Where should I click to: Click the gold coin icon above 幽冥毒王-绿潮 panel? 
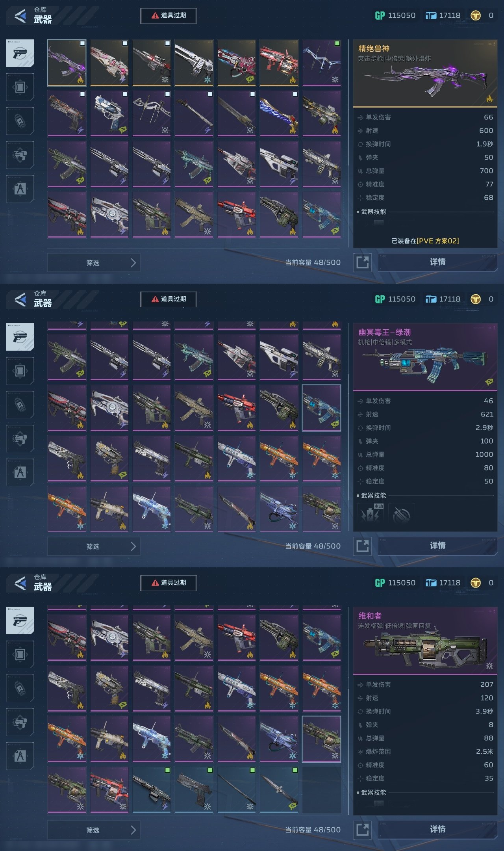pos(476,299)
